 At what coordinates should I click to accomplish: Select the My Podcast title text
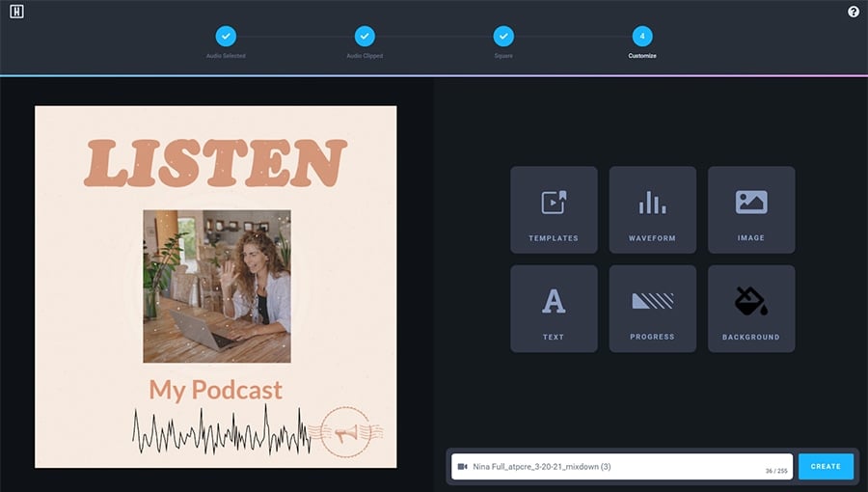click(x=215, y=390)
